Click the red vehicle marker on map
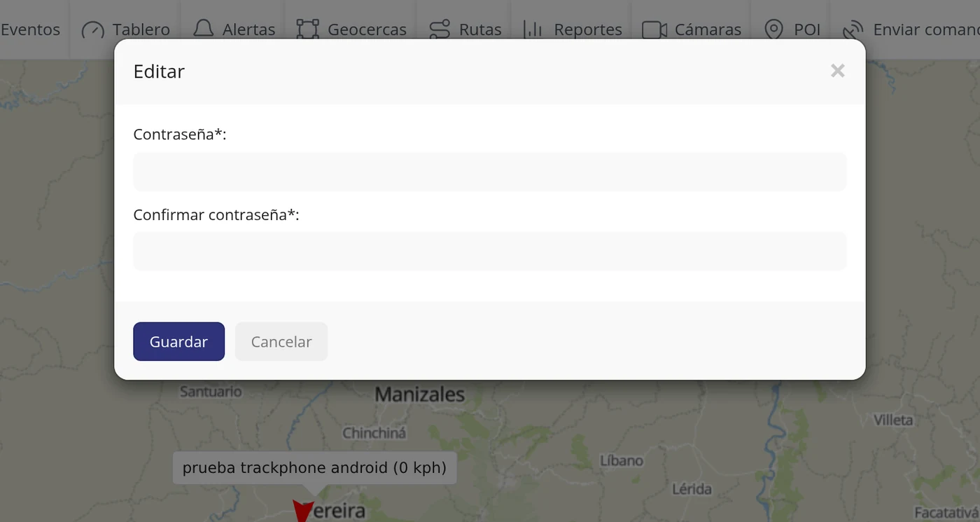980x522 pixels. 302,511
